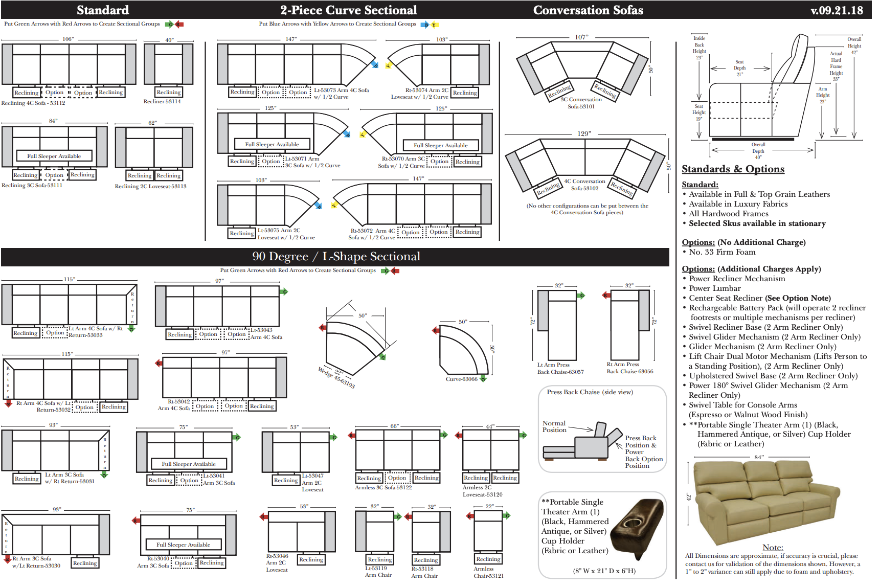Click the Reclining box under Recliner-53114
Image resolution: width=880 pixels, height=588 pixels.
click(169, 93)
